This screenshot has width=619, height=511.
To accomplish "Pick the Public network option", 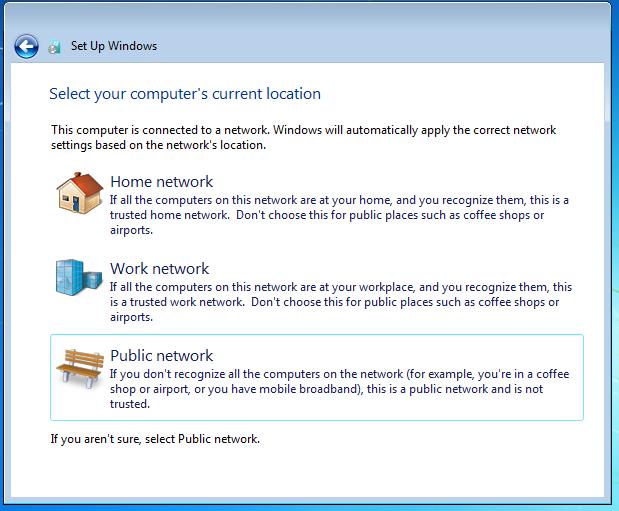I will [x=317, y=378].
